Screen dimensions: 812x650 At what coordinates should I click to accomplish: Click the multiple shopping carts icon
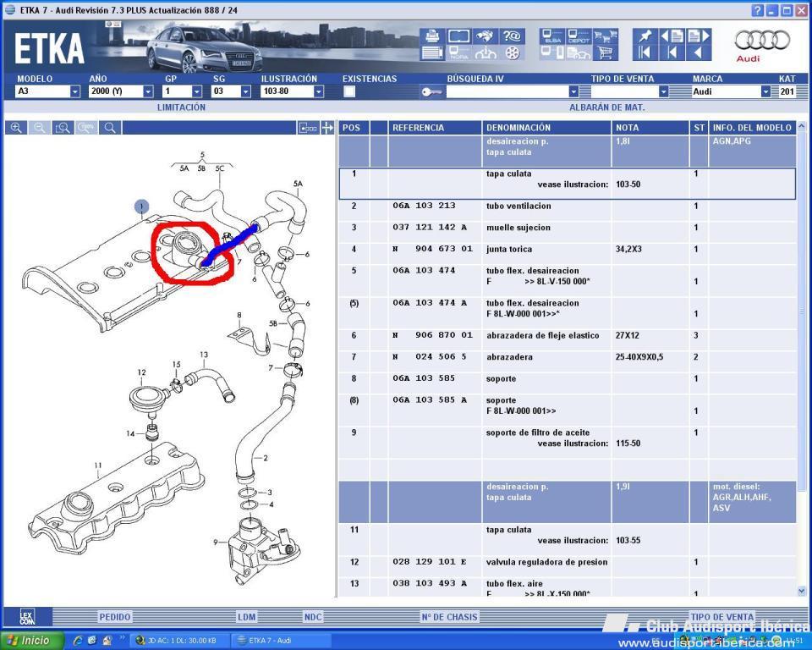(x=605, y=36)
